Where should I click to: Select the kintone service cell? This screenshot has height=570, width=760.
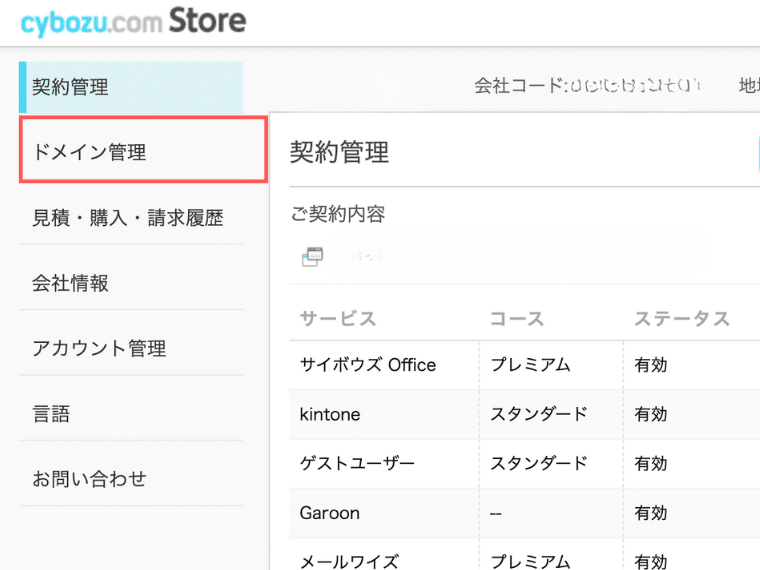pyautogui.click(x=384, y=414)
